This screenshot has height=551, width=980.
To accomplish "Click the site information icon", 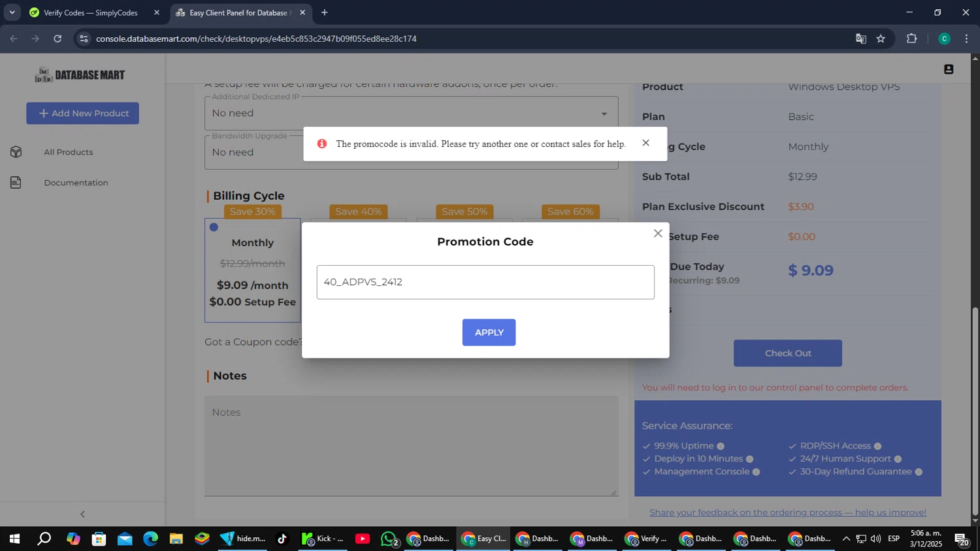I will (x=84, y=39).
